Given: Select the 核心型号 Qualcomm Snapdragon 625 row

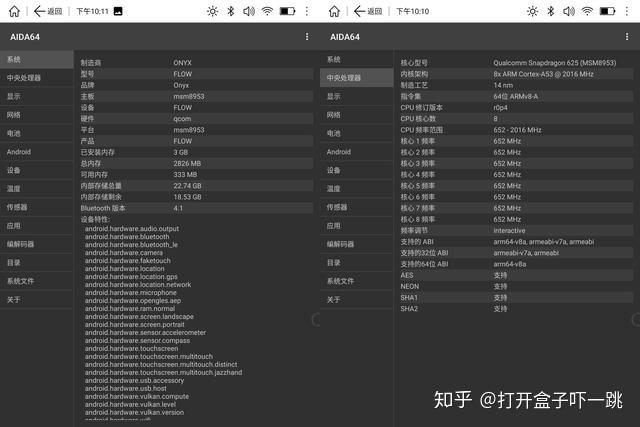Looking at the screenshot, I should 516,63.
